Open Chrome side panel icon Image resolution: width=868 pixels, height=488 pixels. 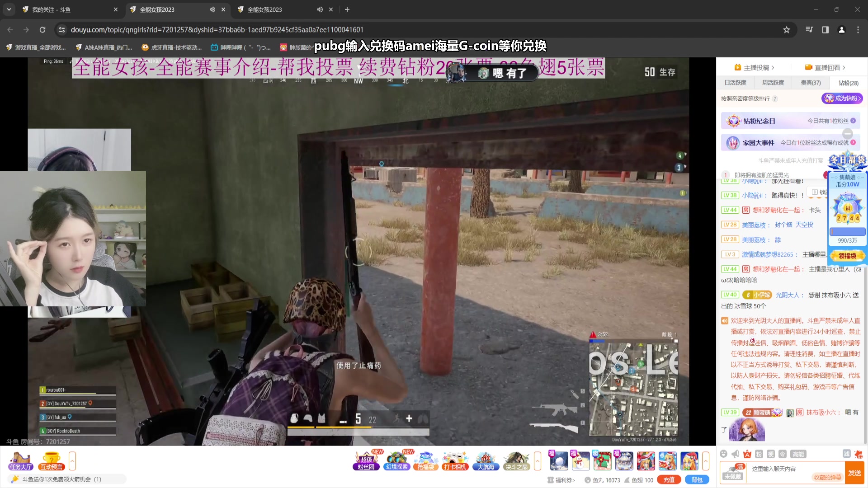pos(826,30)
